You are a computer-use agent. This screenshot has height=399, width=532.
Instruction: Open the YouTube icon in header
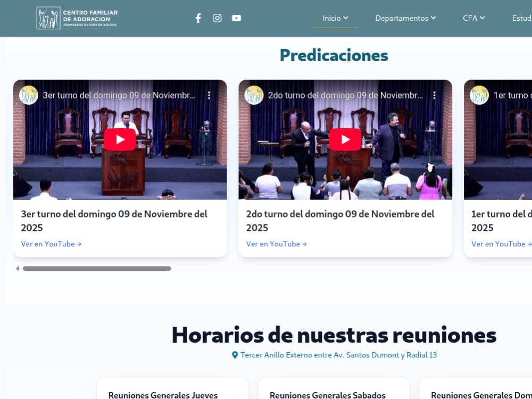pos(237,18)
